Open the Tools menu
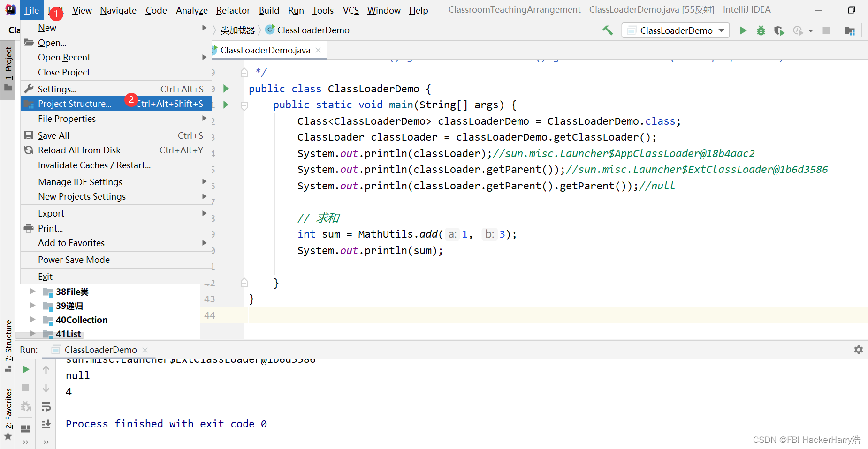The height and width of the screenshot is (449, 868). 323,10
